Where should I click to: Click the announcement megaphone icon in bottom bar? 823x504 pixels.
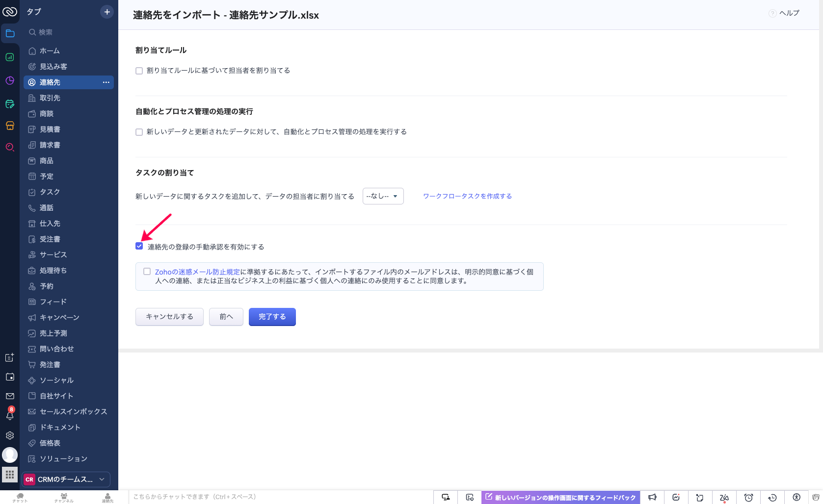[652, 498]
